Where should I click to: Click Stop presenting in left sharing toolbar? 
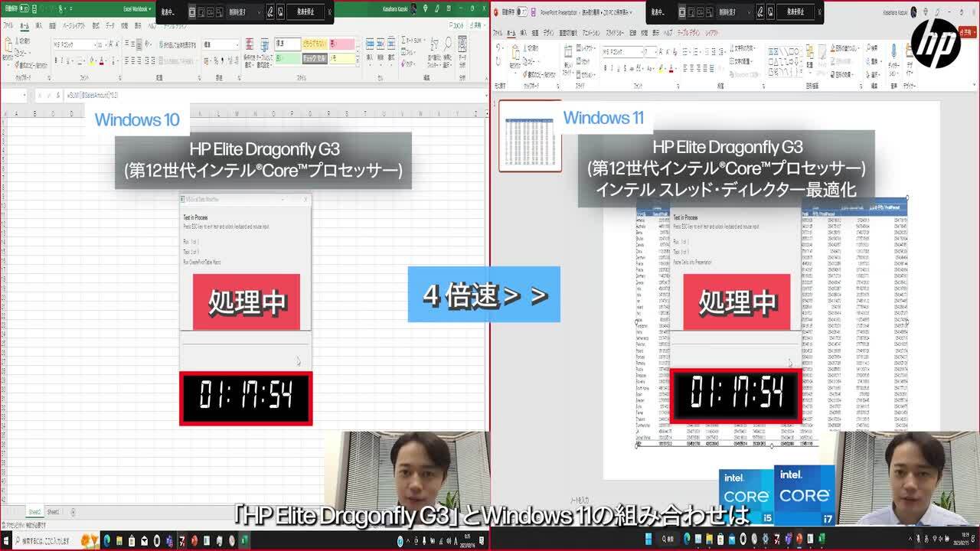point(305,11)
